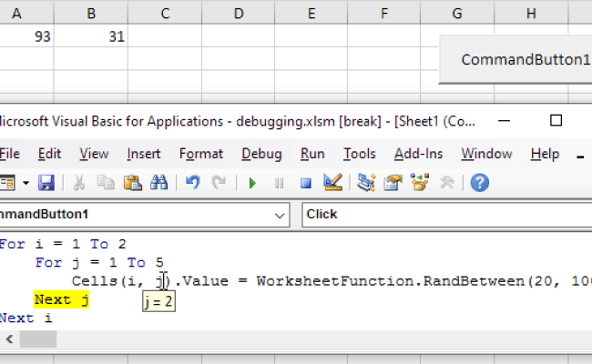Stop execution with the Reset square
Viewport: 592px width, 364px height.
coord(306,183)
